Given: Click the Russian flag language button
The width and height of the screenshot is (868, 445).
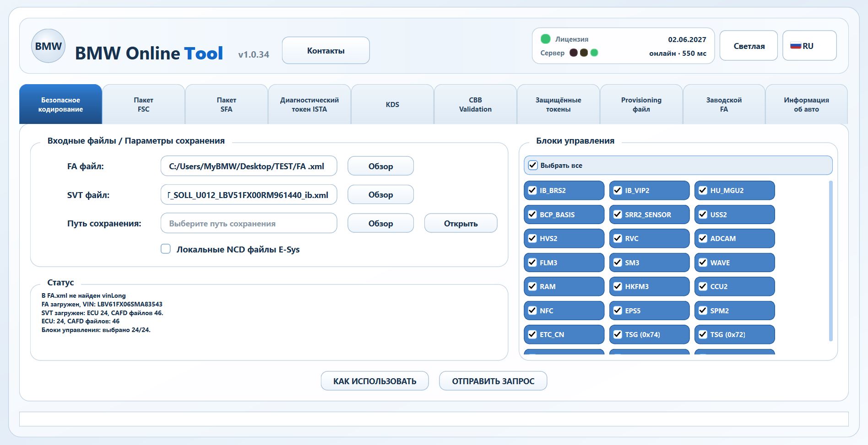Looking at the screenshot, I should (809, 46).
